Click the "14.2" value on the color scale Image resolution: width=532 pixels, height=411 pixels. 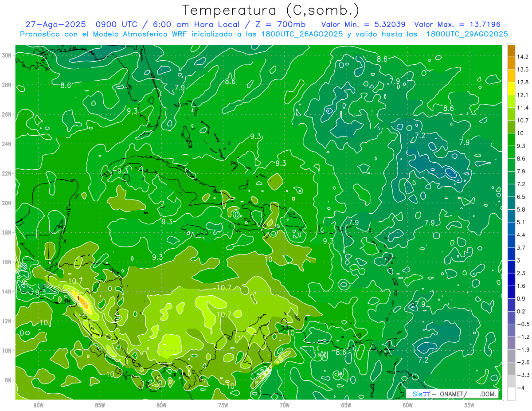[523, 56]
